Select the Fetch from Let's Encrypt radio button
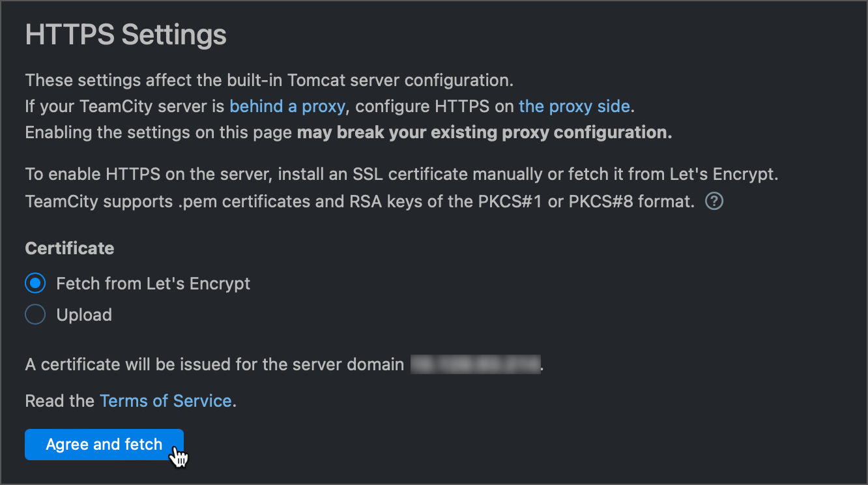This screenshot has height=485, width=868. tap(35, 284)
